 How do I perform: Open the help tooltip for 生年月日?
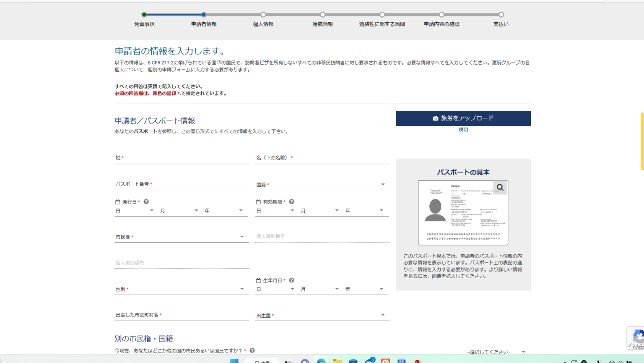(291, 280)
